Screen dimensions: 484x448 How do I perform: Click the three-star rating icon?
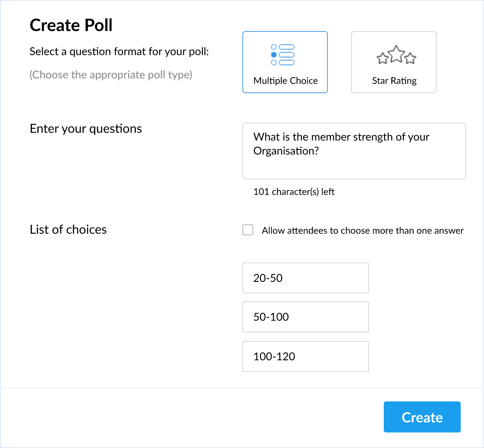[396, 55]
